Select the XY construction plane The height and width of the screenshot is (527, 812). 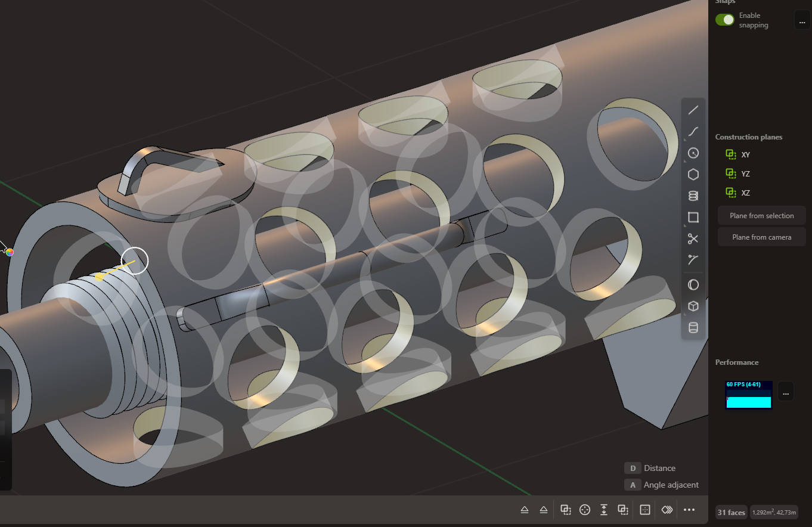pos(739,154)
